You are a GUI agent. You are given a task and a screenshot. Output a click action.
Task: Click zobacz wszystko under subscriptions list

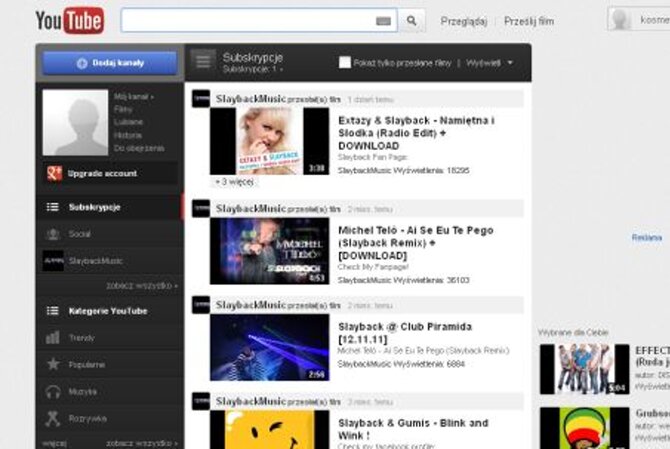142,286
